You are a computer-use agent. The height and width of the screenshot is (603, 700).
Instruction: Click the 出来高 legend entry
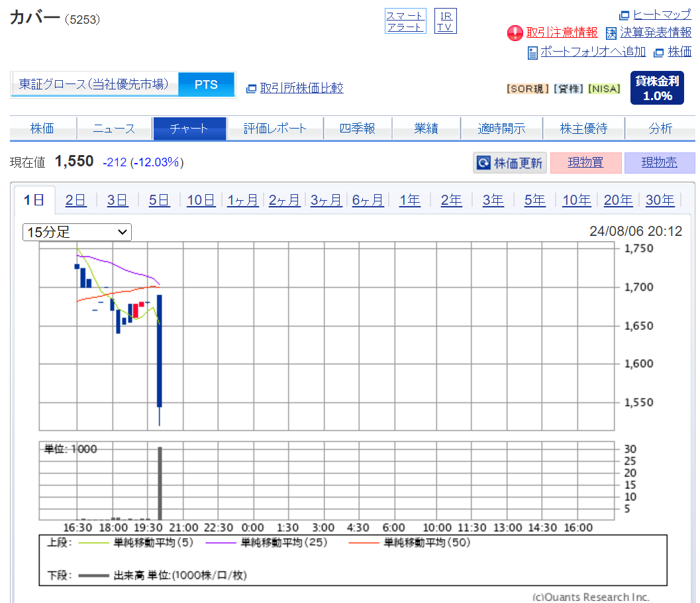(162, 575)
